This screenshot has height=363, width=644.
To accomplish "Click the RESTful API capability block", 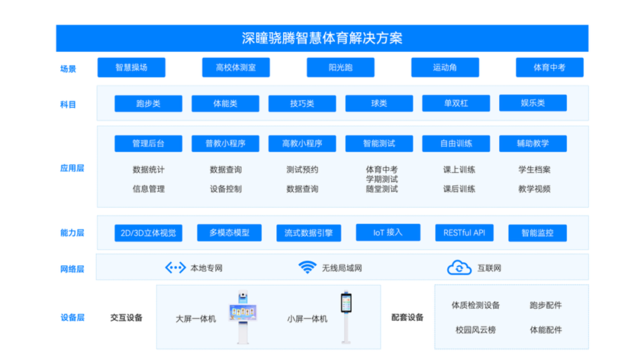I will pyautogui.click(x=464, y=233).
